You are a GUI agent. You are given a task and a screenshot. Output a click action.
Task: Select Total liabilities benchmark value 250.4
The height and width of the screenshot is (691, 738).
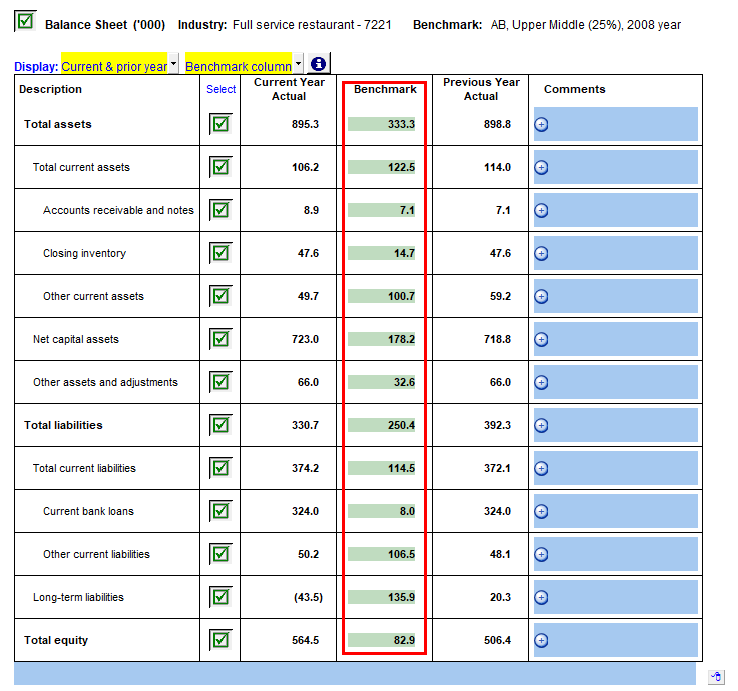tap(382, 425)
